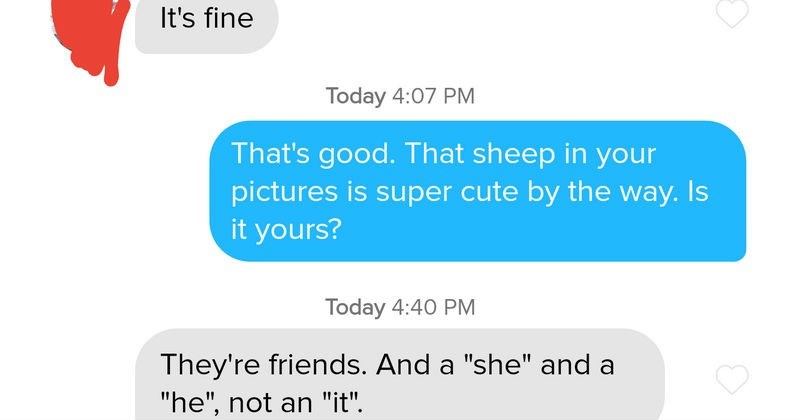
Task: Click bold "Today" before 4:07 PM
Action: click(355, 97)
